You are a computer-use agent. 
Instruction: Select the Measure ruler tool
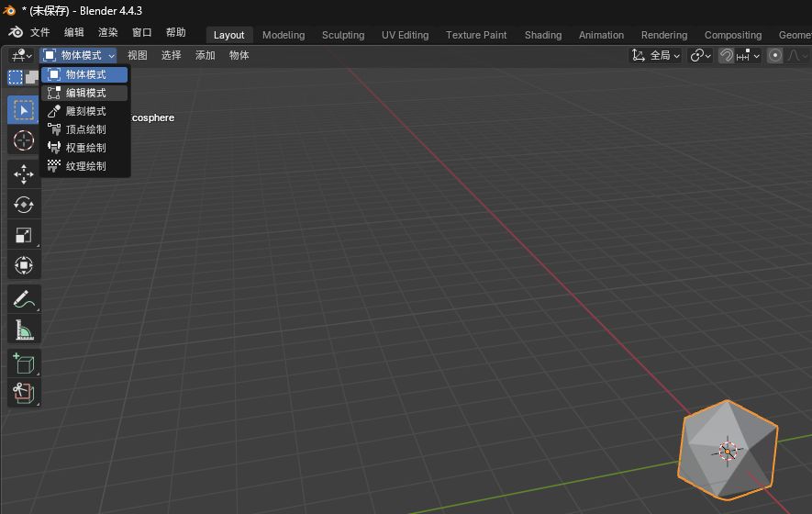[x=24, y=330]
